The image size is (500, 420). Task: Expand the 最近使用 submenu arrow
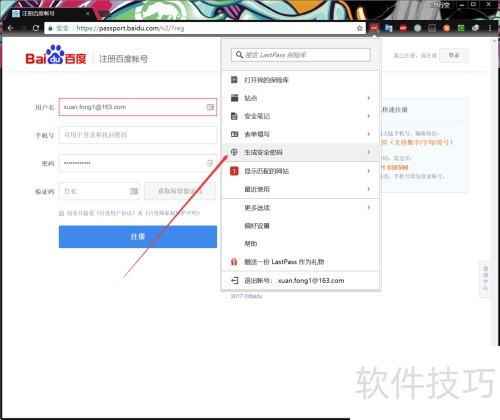click(x=369, y=189)
